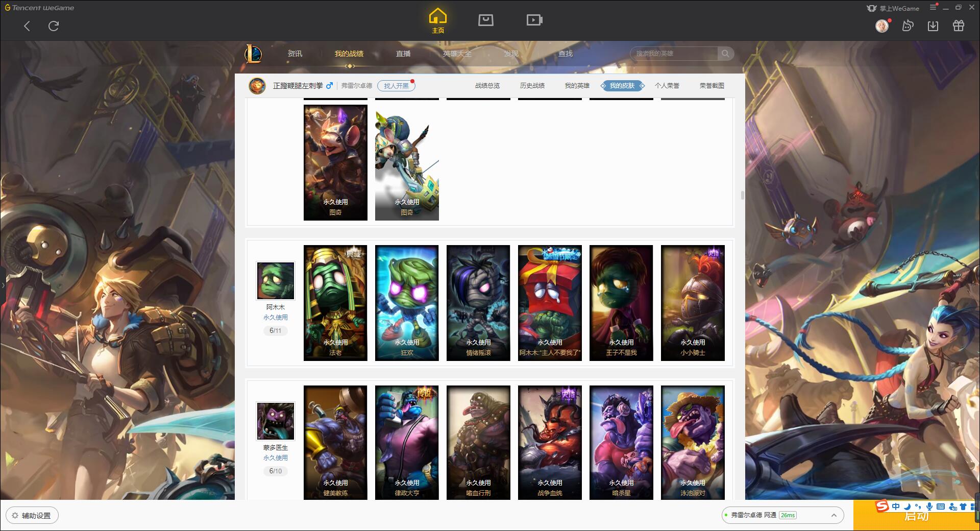Switch to 我的英雄 sub-tab
This screenshot has height=531, width=980.
pyautogui.click(x=577, y=86)
